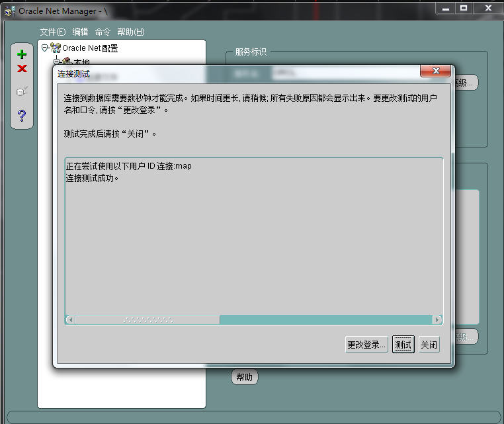The height and width of the screenshot is (424, 504).
Task: Click the test service connection icon
Action: pos(22,92)
